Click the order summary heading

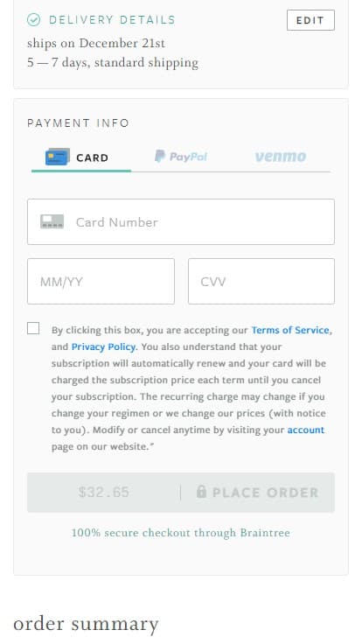pos(86,624)
